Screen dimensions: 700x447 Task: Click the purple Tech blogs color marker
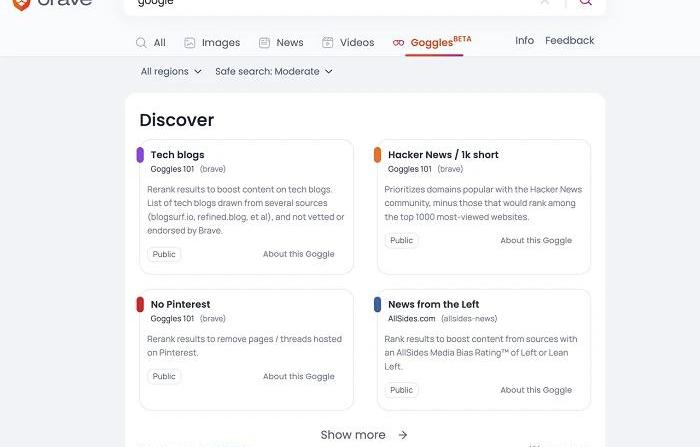(141, 155)
